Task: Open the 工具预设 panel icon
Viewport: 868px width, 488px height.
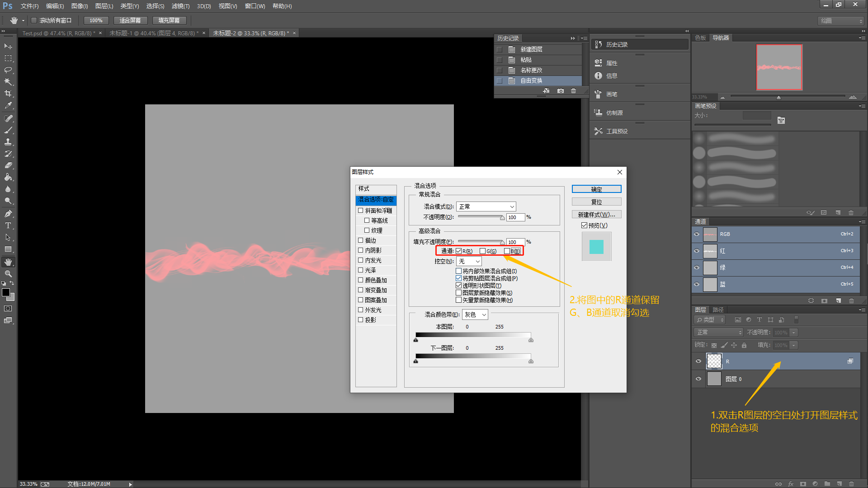Action: 598,131
